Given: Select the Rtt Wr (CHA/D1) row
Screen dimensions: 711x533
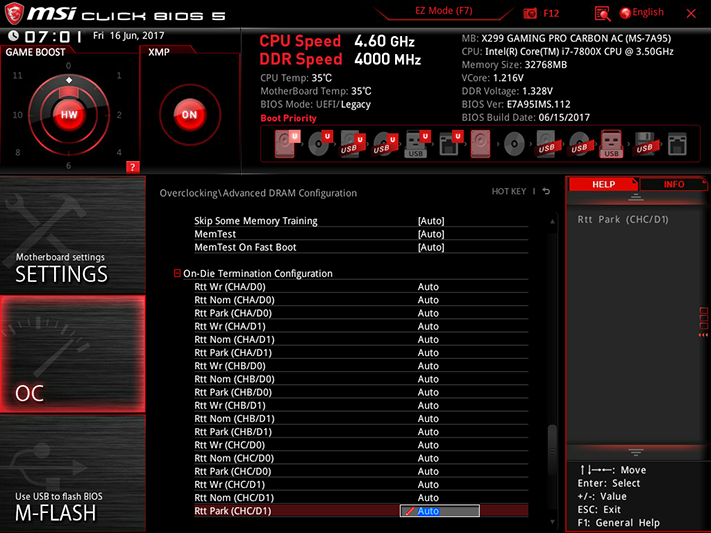Looking at the screenshot, I should pos(361,326).
